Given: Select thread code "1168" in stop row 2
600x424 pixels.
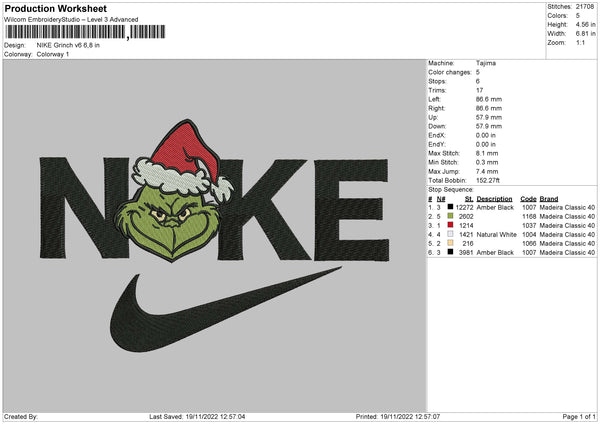Looking at the screenshot, I should click(x=529, y=216).
